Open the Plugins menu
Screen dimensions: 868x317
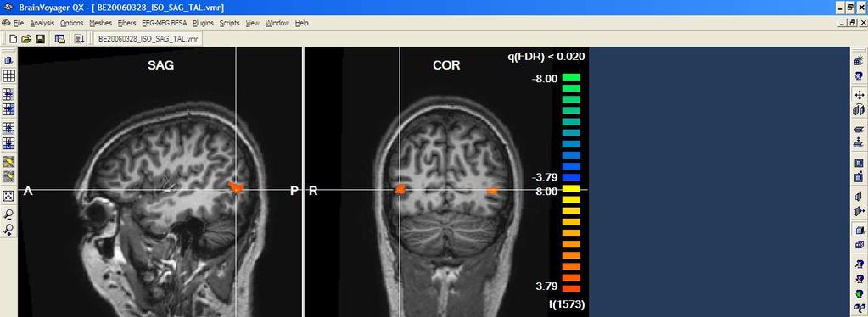tap(203, 23)
